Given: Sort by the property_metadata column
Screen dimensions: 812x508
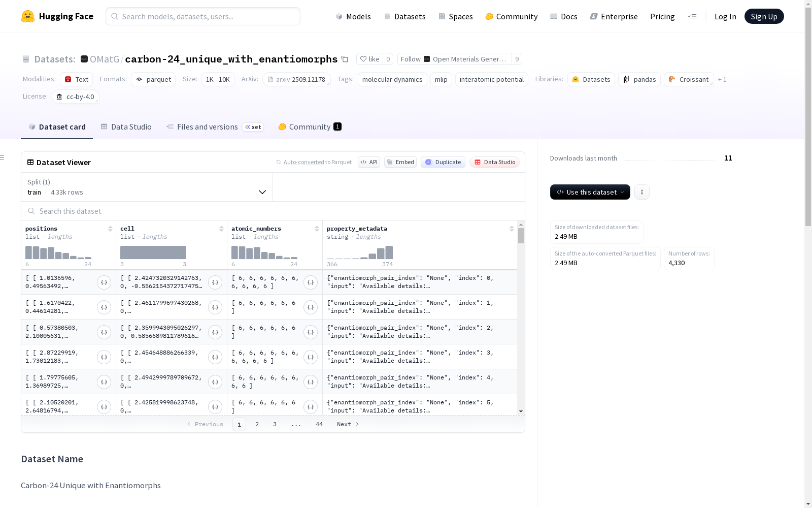Looking at the screenshot, I should pos(512,229).
